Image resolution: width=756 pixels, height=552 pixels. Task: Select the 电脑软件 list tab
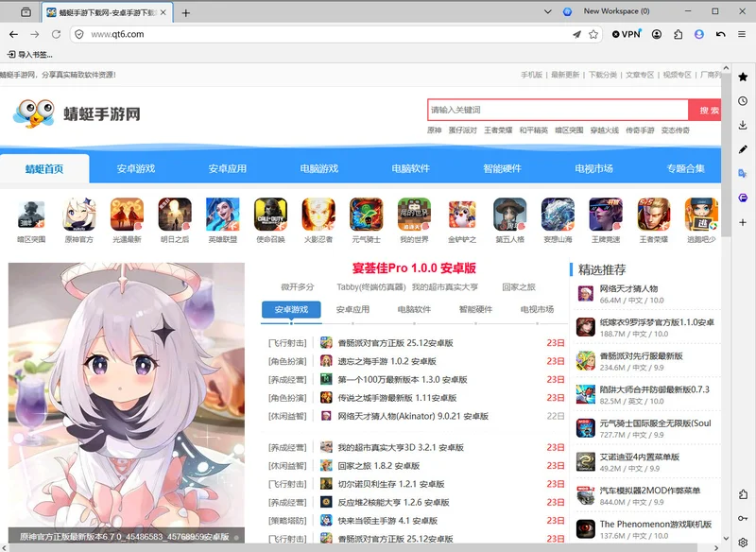click(414, 309)
